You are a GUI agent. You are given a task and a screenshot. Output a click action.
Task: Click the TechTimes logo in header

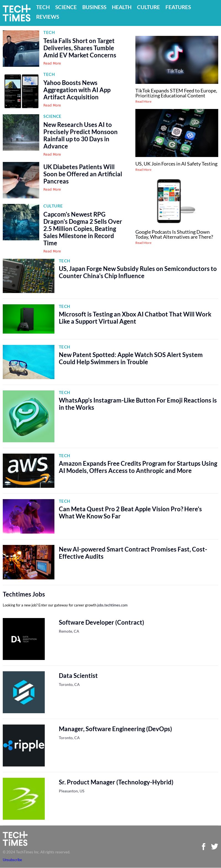(17, 13)
